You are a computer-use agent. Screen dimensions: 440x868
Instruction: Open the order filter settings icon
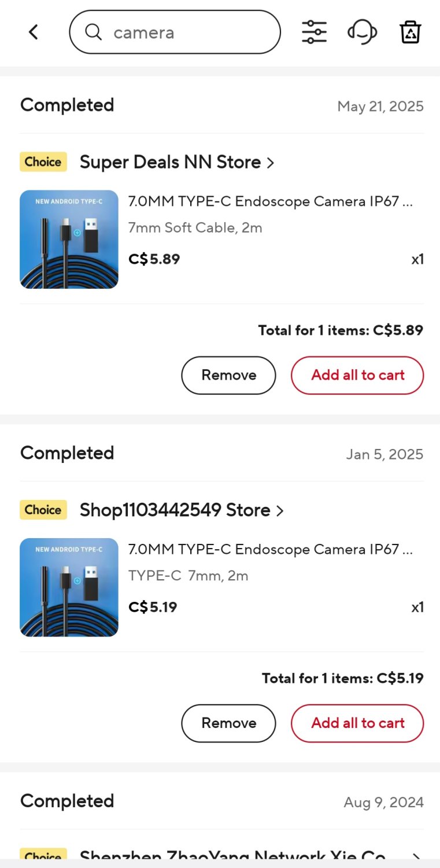coord(314,32)
